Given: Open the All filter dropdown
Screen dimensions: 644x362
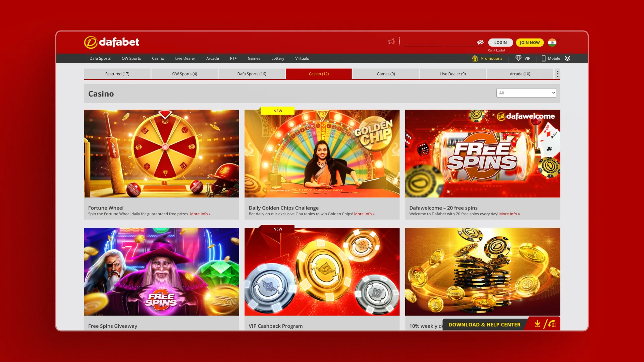Looking at the screenshot, I should (x=526, y=93).
